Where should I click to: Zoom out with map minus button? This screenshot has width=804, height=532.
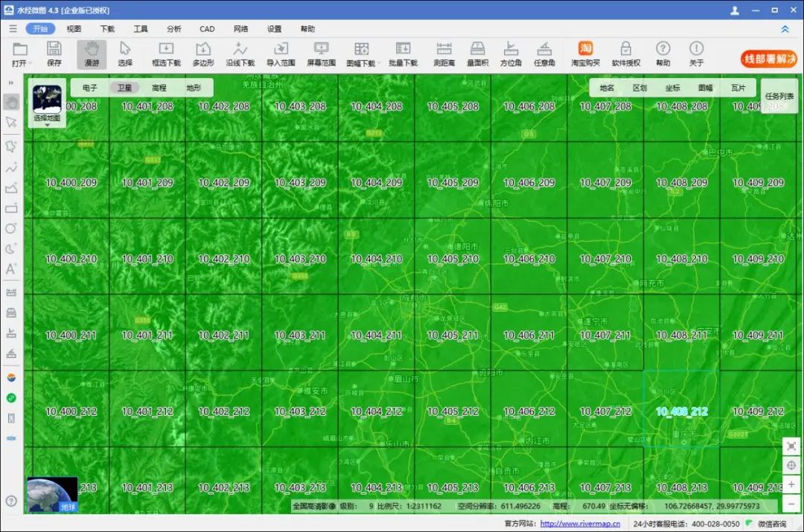coord(791,504)
